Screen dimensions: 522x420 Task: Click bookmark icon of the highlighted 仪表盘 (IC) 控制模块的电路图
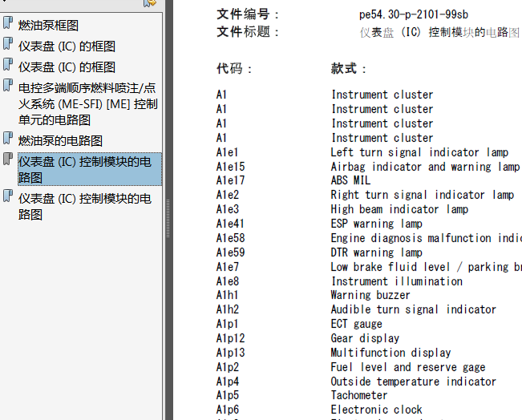click(x=8, y=159)
